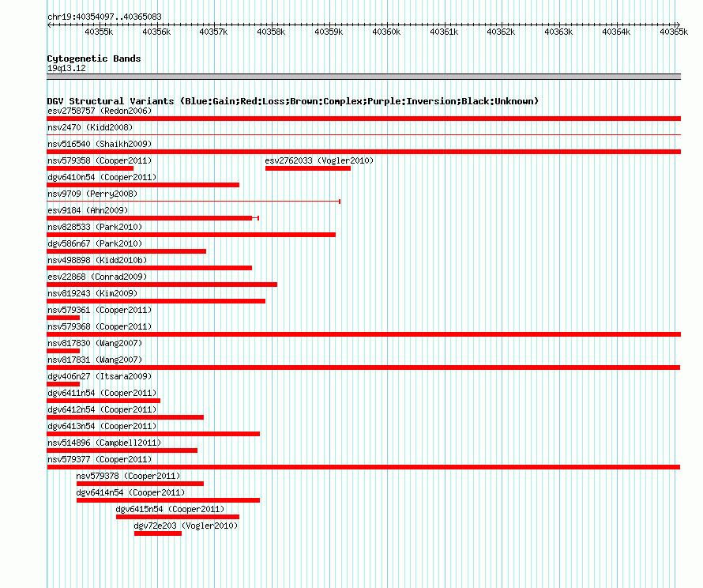Open nsv819243 (Kim2009) variant
The image size is (703, 588).
[x=92, y=293]
